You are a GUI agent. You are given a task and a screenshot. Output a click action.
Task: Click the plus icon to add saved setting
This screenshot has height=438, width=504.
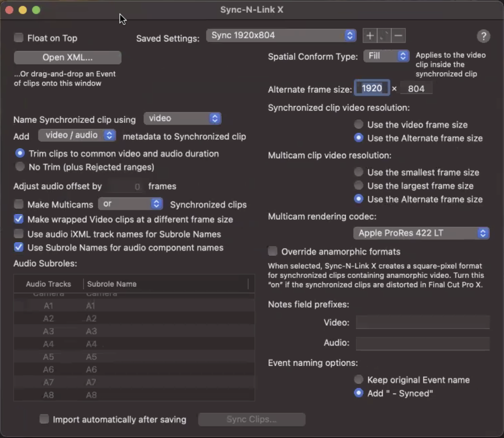point(370,36)
